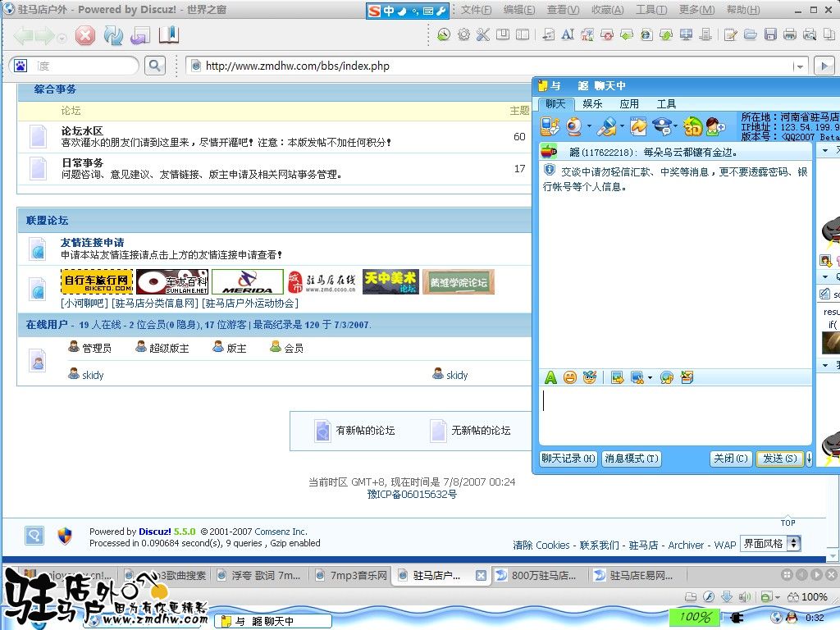Click the gift box icon in chat
The width and height of the screenshot is (840, 630).
point(687,377)
